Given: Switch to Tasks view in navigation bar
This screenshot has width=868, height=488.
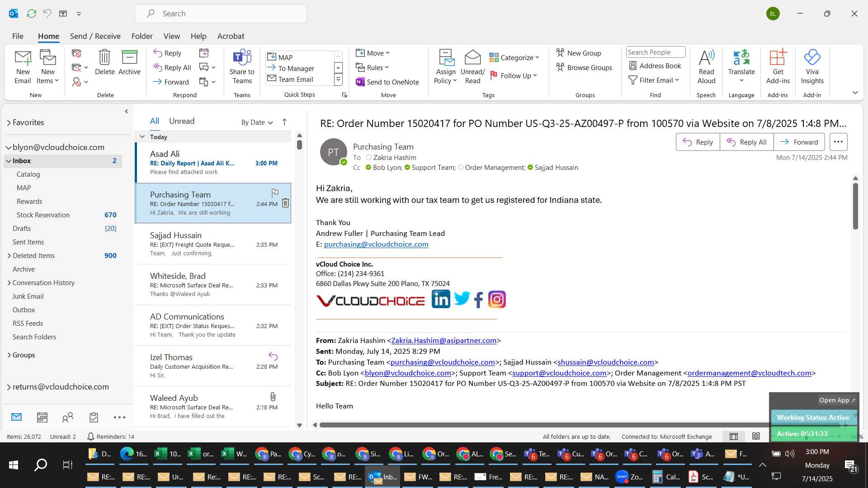Looking at the screenshot, I should pos(94,417).
